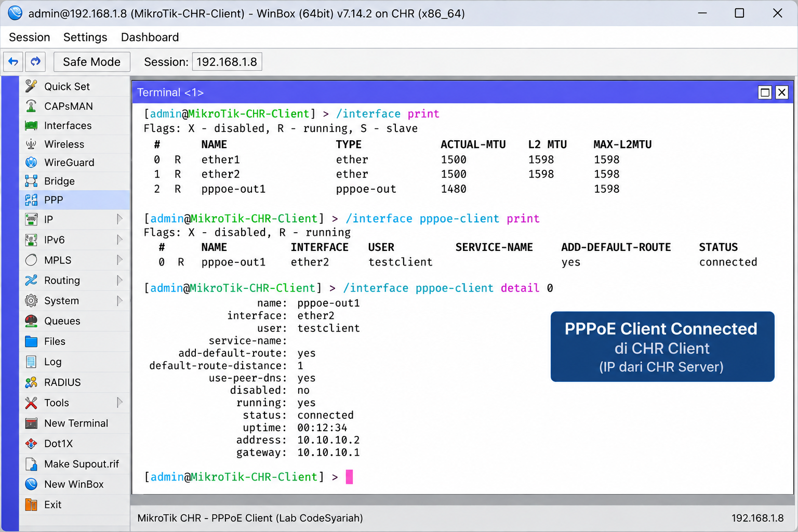Click the Bridge icon
The width and height of the screenshot is (798, 532).
coord(31,181)
